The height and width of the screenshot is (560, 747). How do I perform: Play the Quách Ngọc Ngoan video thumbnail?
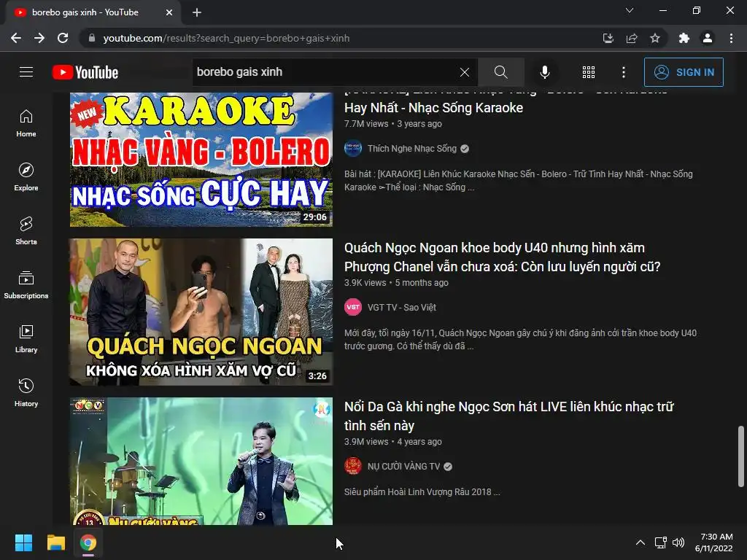(201, 312)
